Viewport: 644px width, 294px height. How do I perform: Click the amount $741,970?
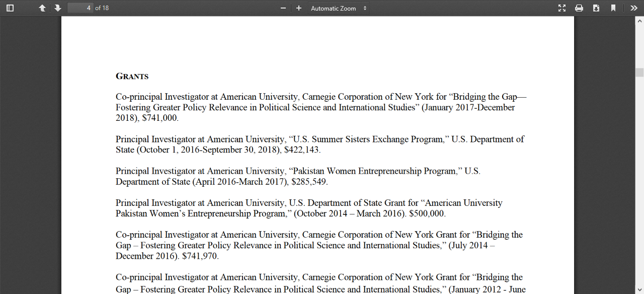(200, 256)
